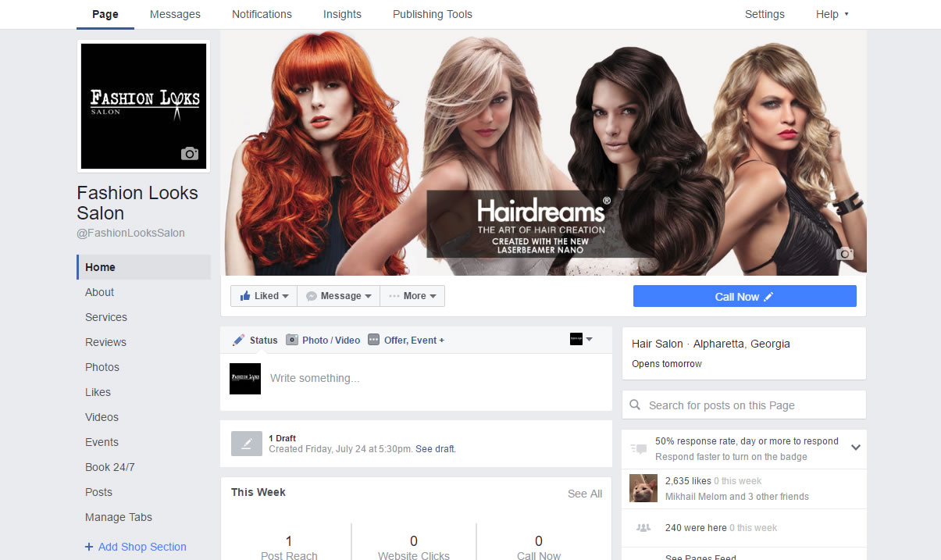Click the draft pencil icon

tap(246, 444)
